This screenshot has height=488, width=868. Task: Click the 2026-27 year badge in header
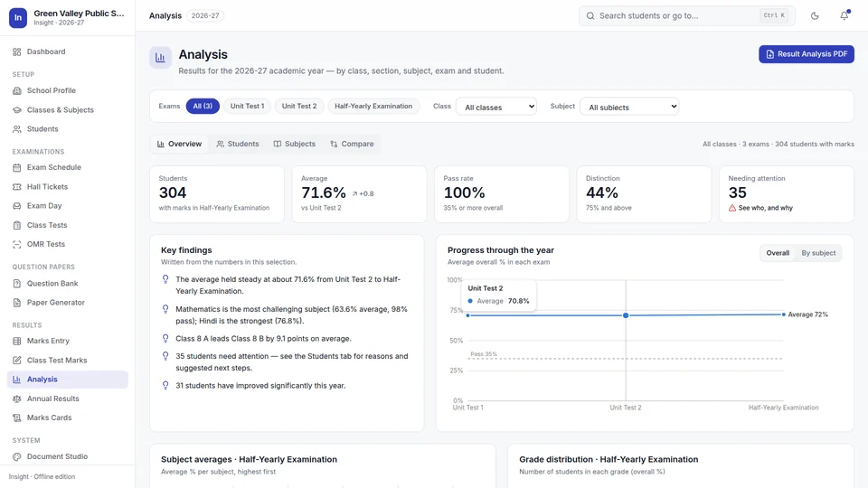[x=205, y=16]
